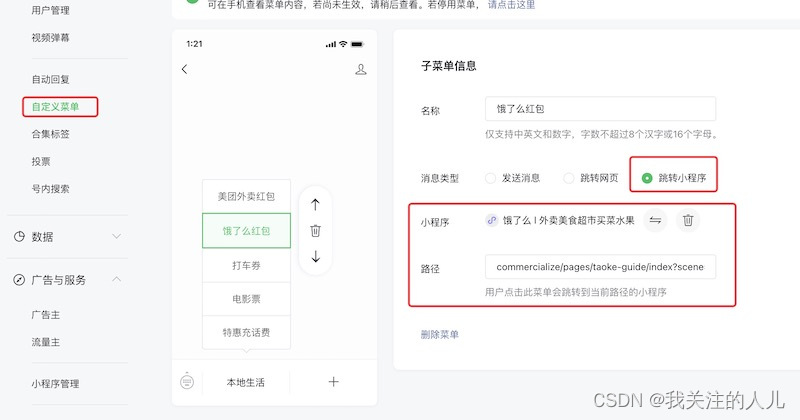Toggle keyboard icon in phone preview footer

point(187,381)
